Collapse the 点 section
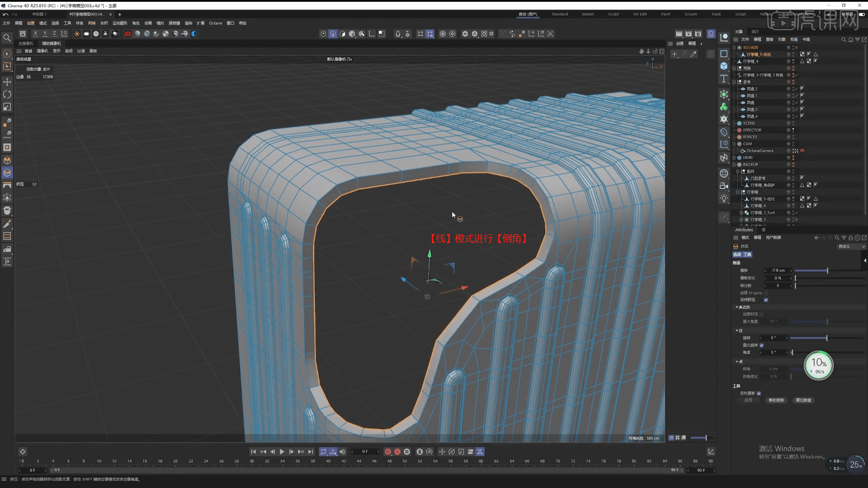Image resolution: width=868 pixels, height=488 pixels. tap(737, 361)
